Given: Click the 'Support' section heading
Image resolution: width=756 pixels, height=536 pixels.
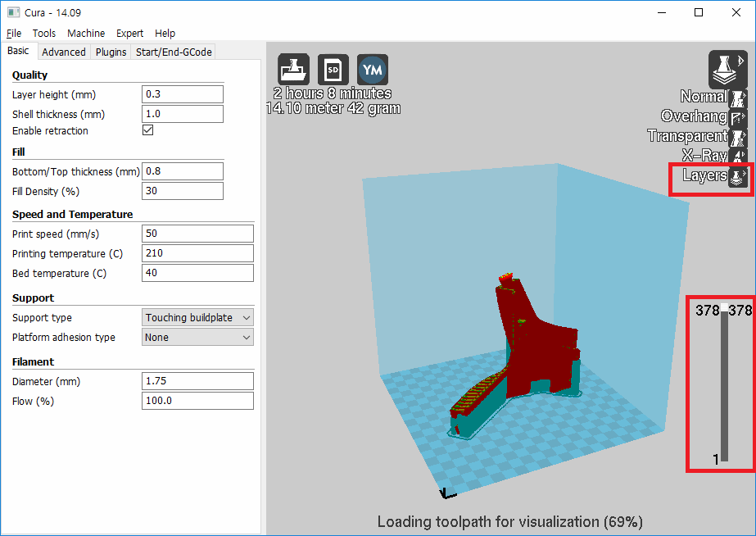Looking at the screenshot, I should click(34, 298).
